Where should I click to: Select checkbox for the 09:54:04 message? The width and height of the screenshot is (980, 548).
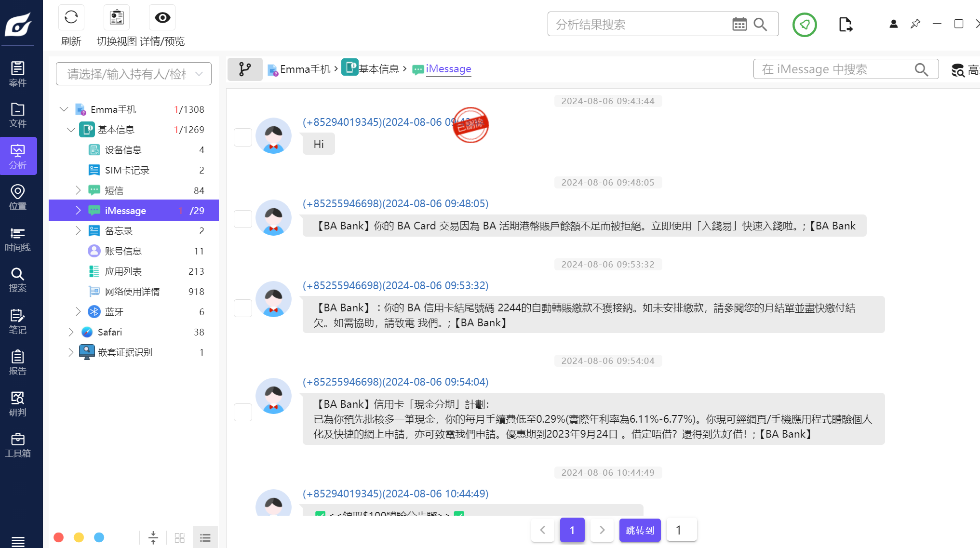(x=243, y=412)
